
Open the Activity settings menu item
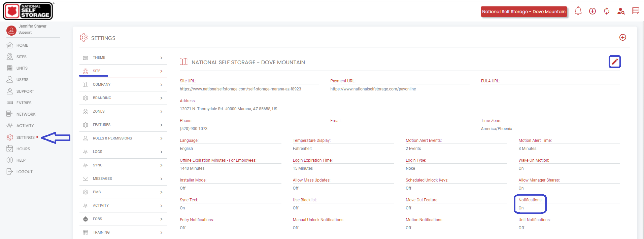[123, 205]
